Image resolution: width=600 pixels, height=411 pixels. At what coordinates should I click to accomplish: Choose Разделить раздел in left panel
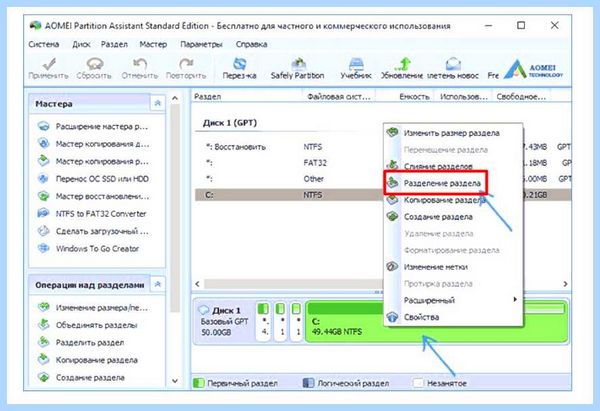[x=81, y=342]
